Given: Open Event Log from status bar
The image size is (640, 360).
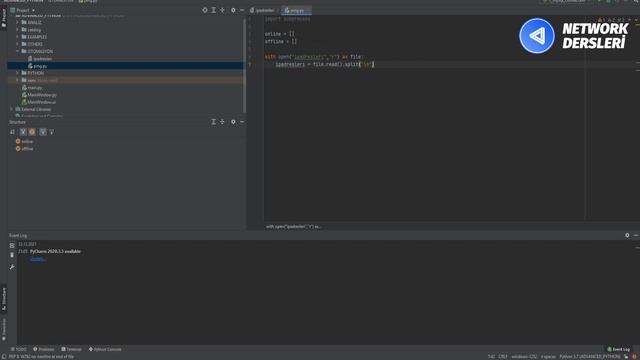Looking at the screenshot, I should [618, 349].
